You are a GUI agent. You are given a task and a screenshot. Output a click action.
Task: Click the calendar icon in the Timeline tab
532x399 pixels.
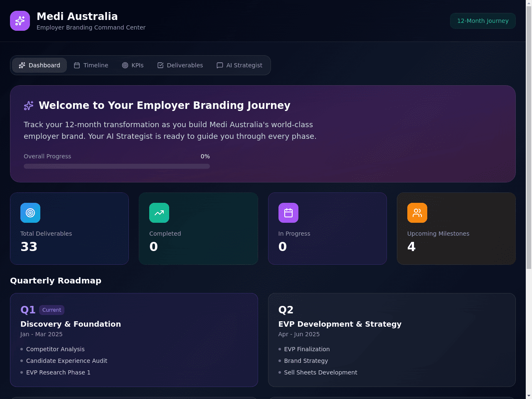pyautogui.click(x=77, y=65)
